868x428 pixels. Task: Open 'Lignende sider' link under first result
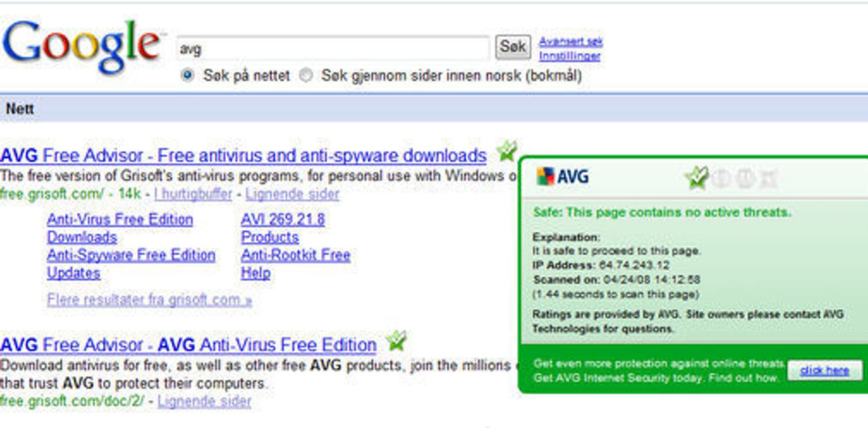click(292, 194)
